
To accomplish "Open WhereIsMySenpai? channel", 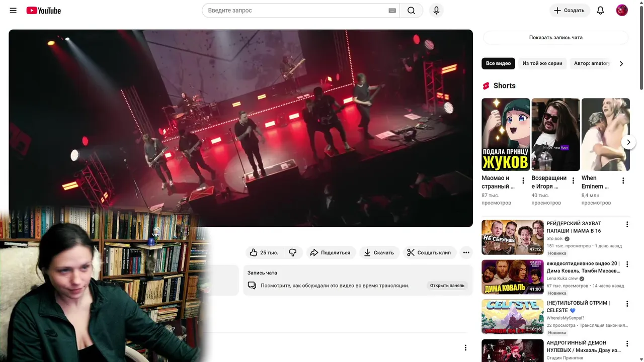I will 566,318.
